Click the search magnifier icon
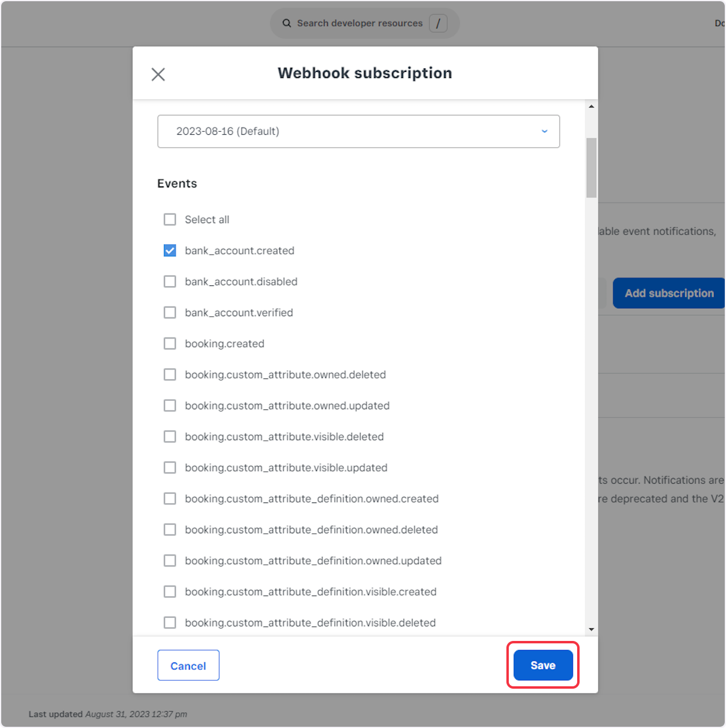 click(287, 24)
